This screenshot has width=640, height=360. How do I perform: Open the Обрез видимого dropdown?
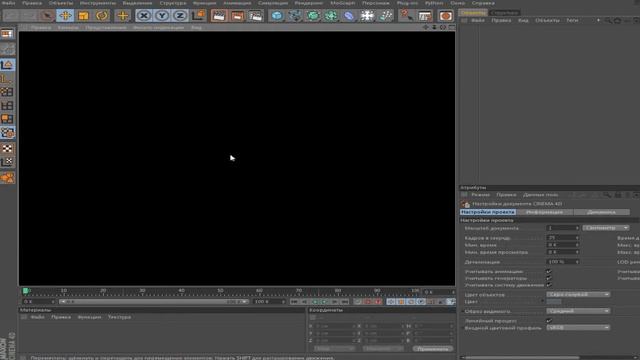click(x=578, y=311)
